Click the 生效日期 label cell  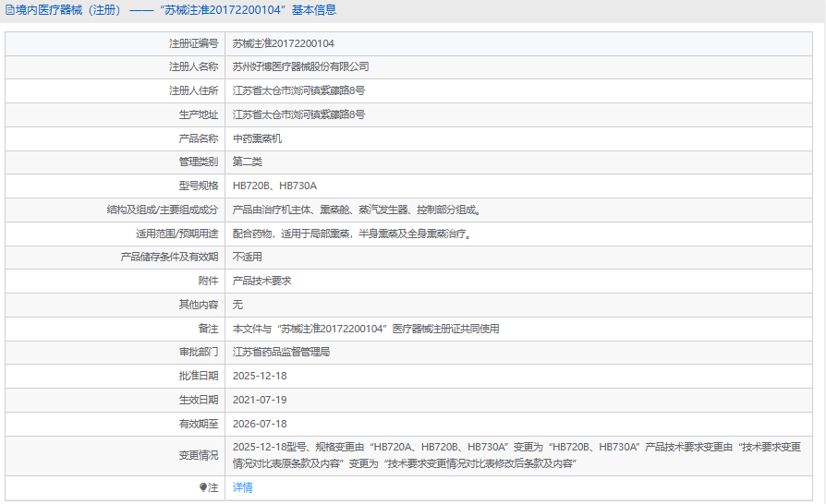coord(115,400)
